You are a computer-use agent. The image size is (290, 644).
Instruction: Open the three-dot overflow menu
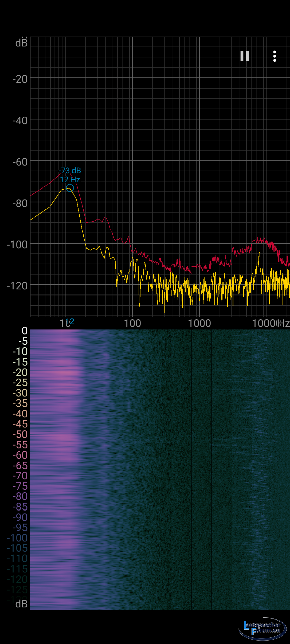275,56
